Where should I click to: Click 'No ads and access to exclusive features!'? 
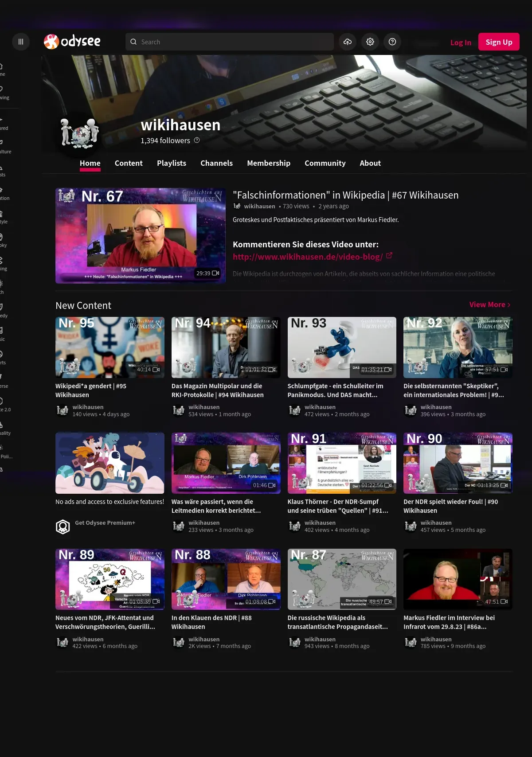(x=110, y=502)
